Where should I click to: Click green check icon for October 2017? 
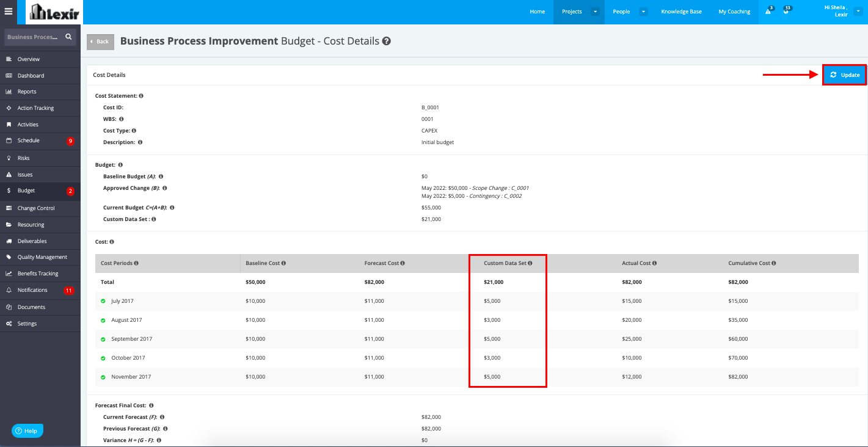pos(103,358)
